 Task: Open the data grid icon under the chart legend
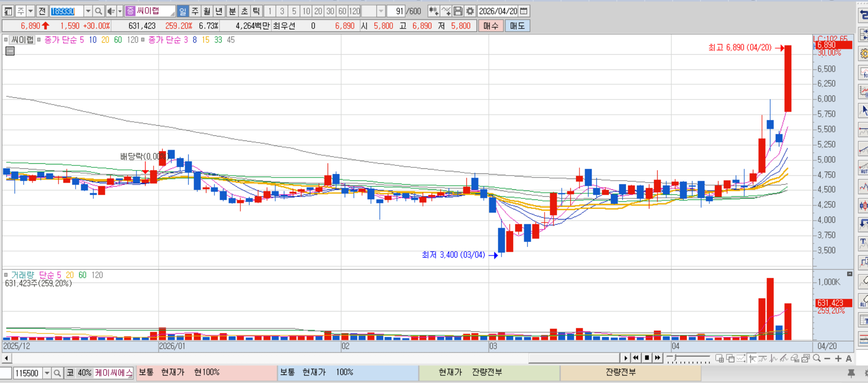(10, 51)
